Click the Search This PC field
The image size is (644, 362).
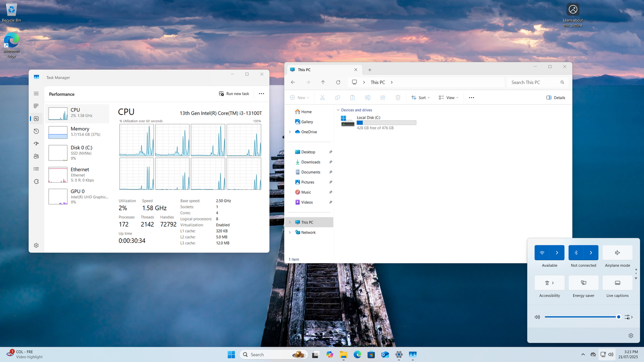pyautogui.click(x=533, y=82)
